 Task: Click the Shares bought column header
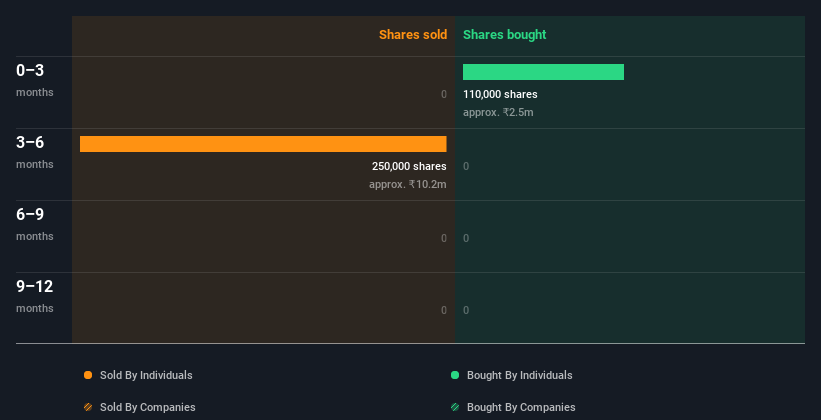504,35
